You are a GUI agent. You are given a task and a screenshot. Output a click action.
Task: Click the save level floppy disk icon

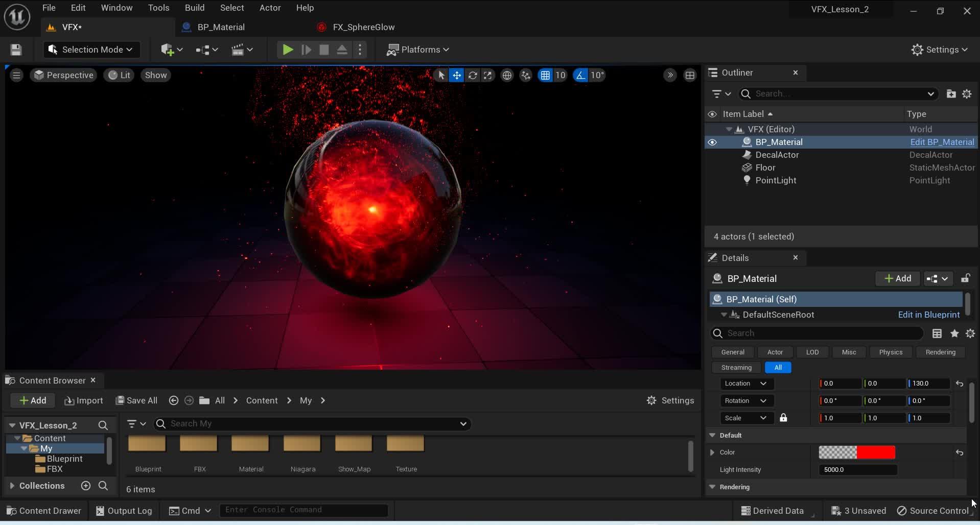16,50
